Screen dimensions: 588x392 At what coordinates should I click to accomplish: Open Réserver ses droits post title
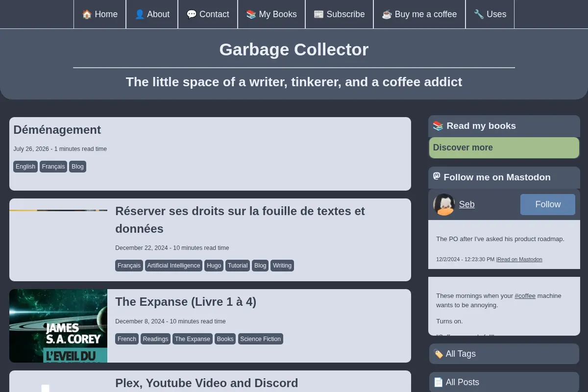[x=240, y=220]
